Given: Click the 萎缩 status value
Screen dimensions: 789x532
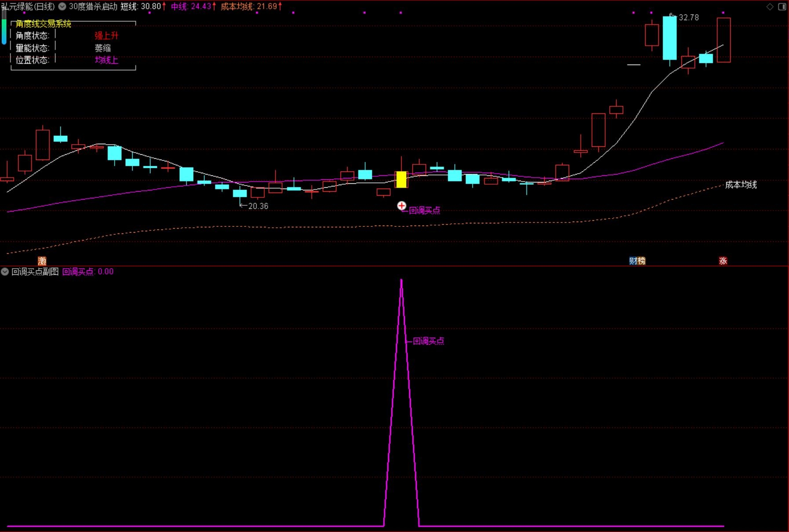Looking at the screenshot, I should (x=103, y=48).
